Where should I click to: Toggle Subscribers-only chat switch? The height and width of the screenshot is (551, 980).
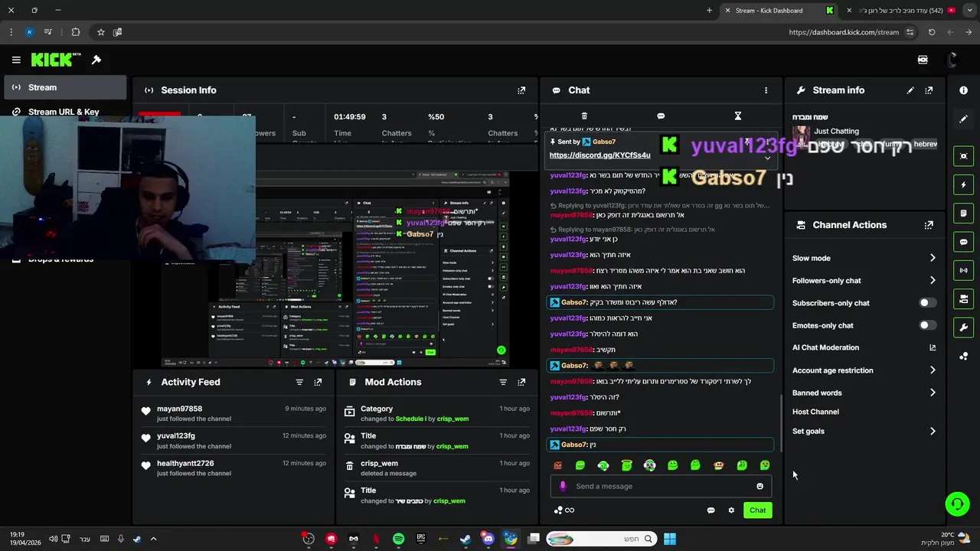(x=926, y=303)
